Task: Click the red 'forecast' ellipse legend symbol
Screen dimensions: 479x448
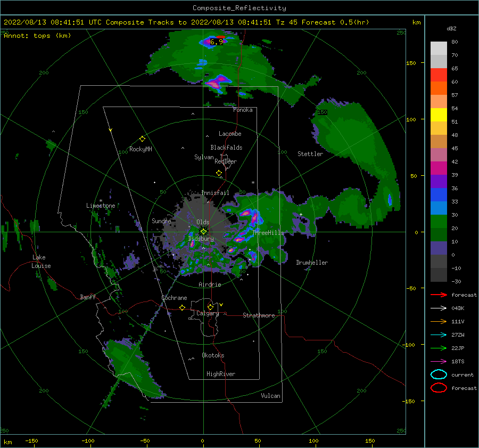Action: 439,388
